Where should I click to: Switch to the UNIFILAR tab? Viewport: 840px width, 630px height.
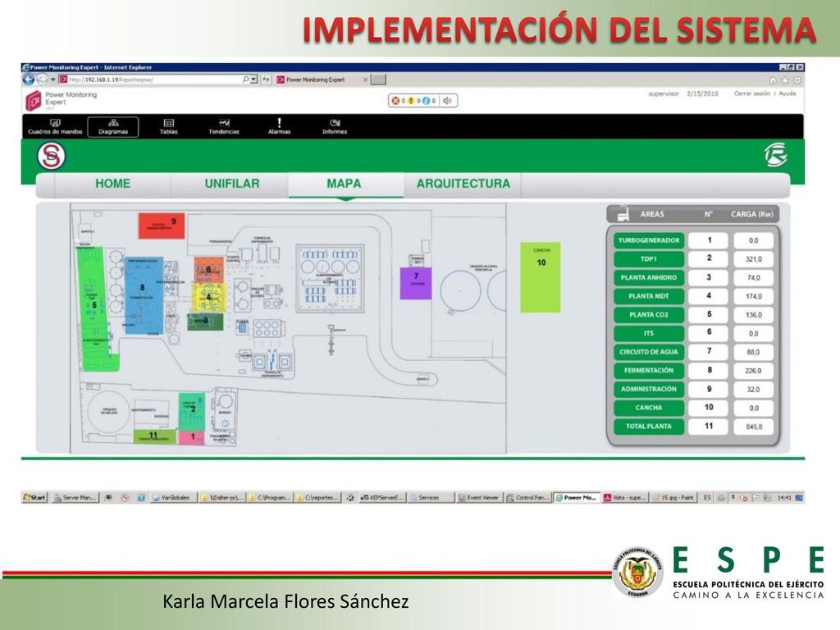click(x=232, y=184)
